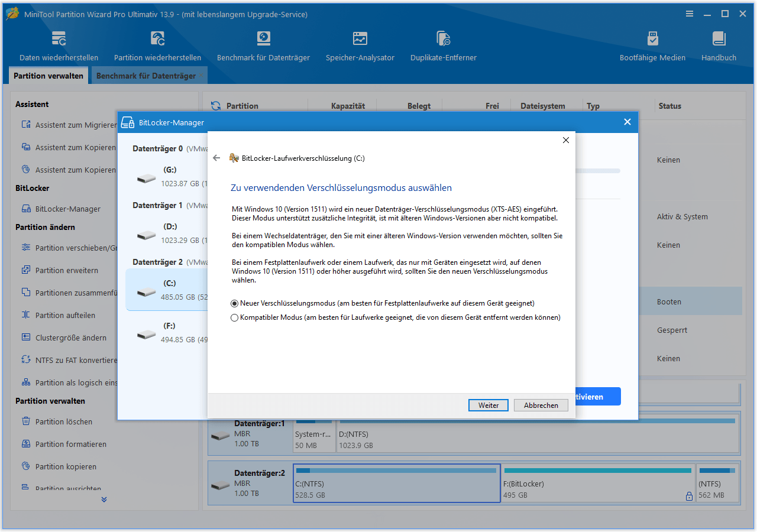Click lock icon on F:(BitLocker) partition
The width and height of the screenshot is (757, 532).
click(x=689, y=497)
